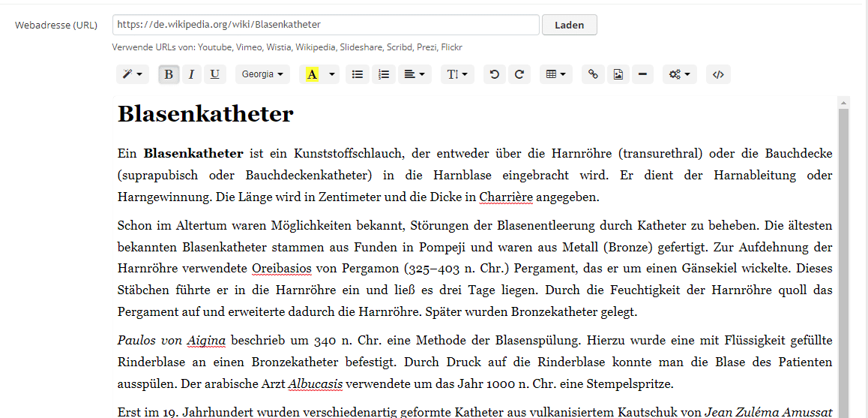The height and width of the screenshot is (418, 868).
Task: Expand the text color picker arrow
Action: point(332,74)
